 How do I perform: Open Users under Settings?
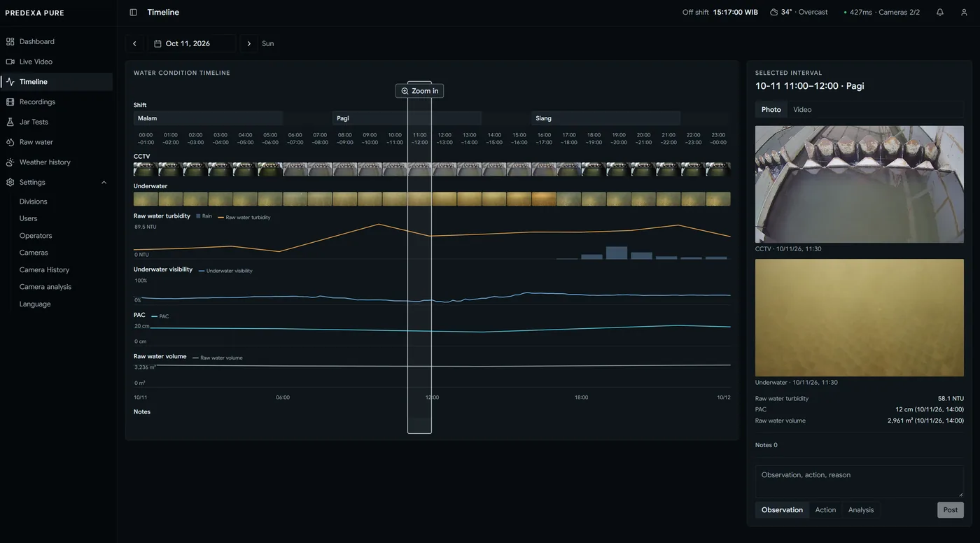pyautogui.click(x=29, y=218)
